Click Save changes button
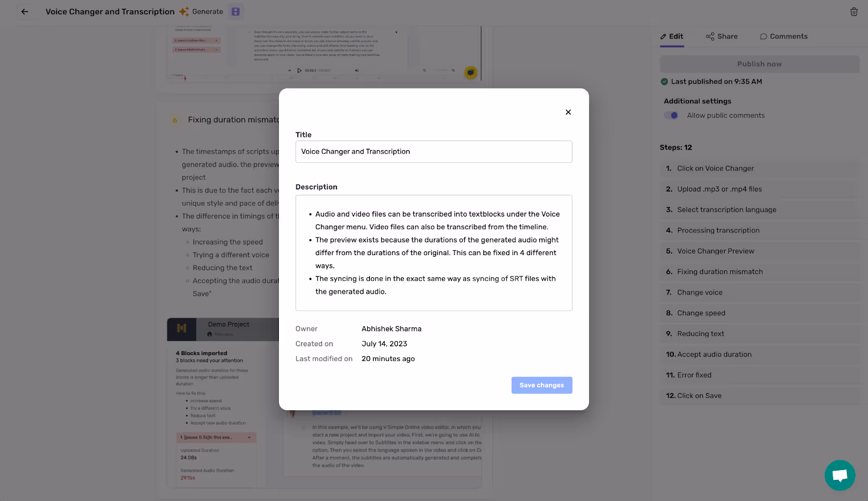The width and height of the screenshot is (868, 501). tap(541, 385)
